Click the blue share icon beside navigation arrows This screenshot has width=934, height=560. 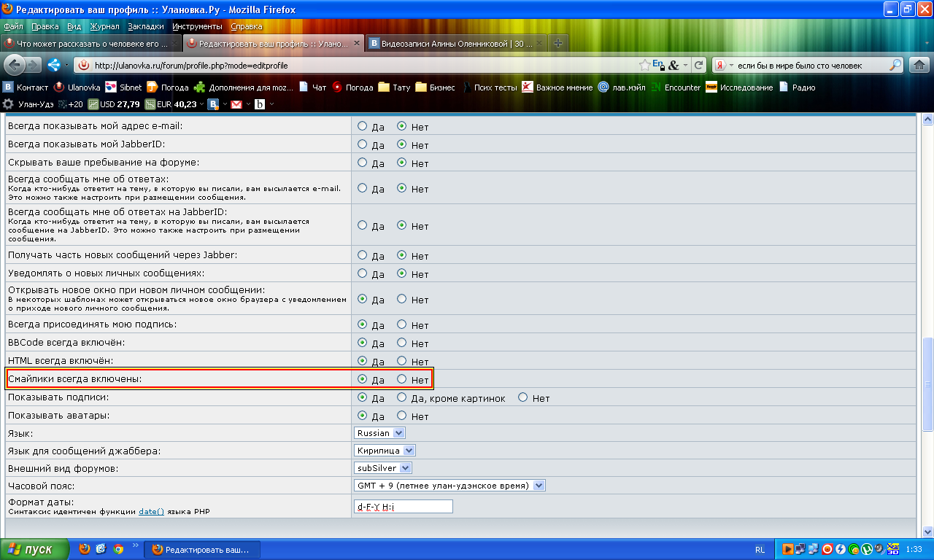[53, 65]
